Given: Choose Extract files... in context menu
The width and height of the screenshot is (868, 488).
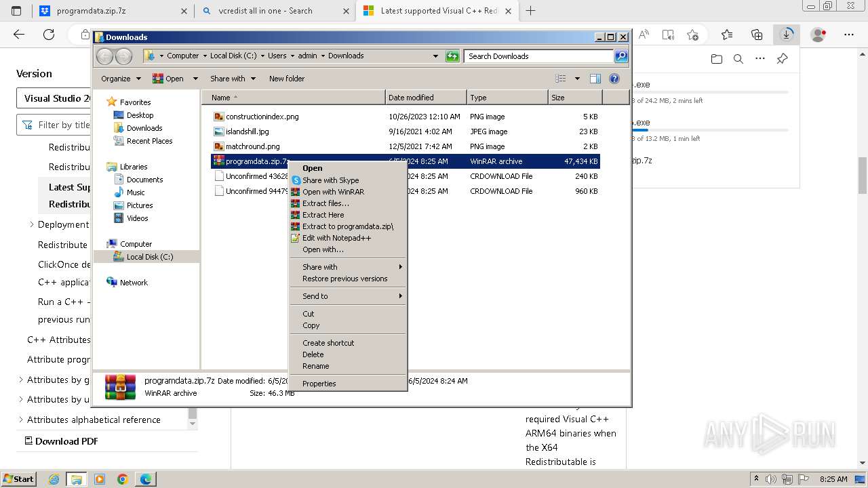Looking at the screenshot, I should click(x=347, y=203).
